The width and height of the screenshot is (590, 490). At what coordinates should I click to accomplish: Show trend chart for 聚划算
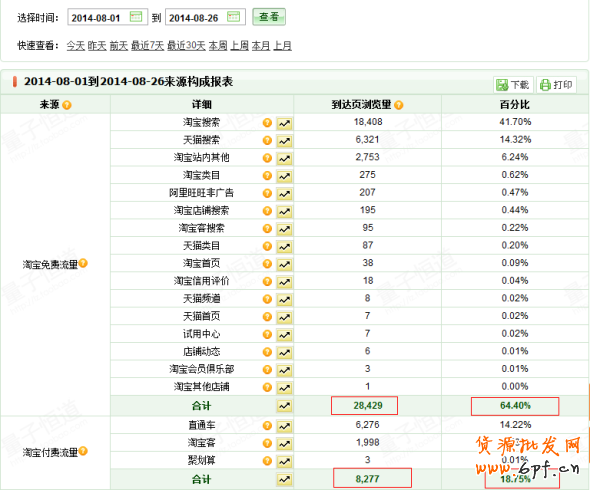coord(284,461)
